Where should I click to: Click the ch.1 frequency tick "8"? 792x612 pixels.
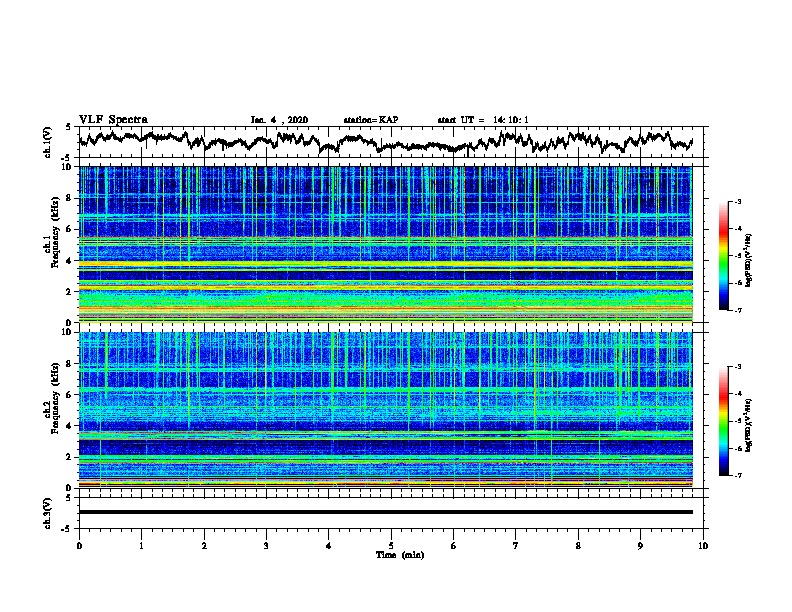[69, 198]
